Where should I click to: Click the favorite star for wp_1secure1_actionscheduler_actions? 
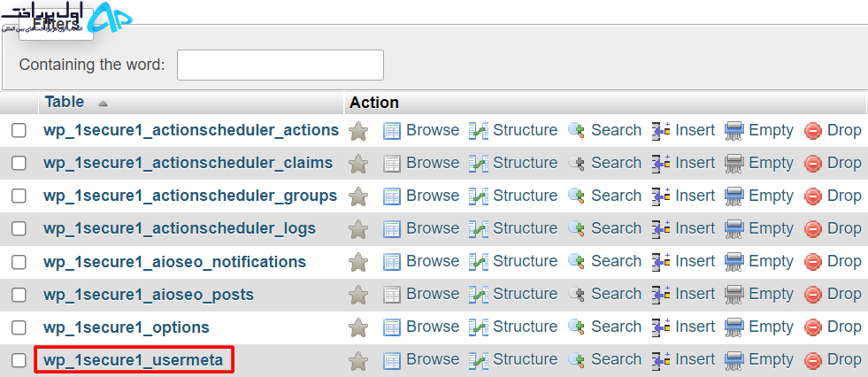(358, 131)
